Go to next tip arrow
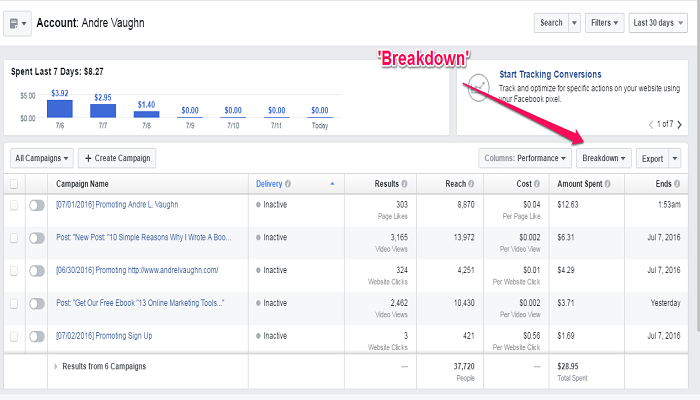The width and height of the screenshot is (700, 400). point(680,124)
